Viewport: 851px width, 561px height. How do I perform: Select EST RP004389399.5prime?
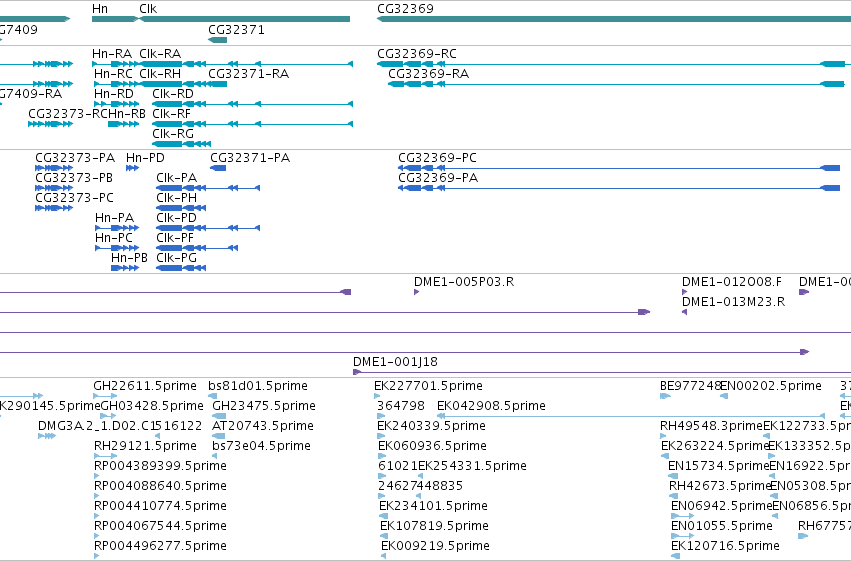coord(161,466)
